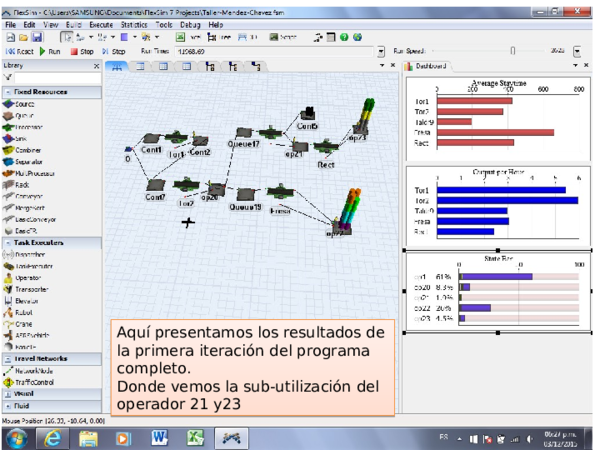600x450 pixels.
Task: Pick the Elevator object in Library
Action: click(x=21, y=301)
